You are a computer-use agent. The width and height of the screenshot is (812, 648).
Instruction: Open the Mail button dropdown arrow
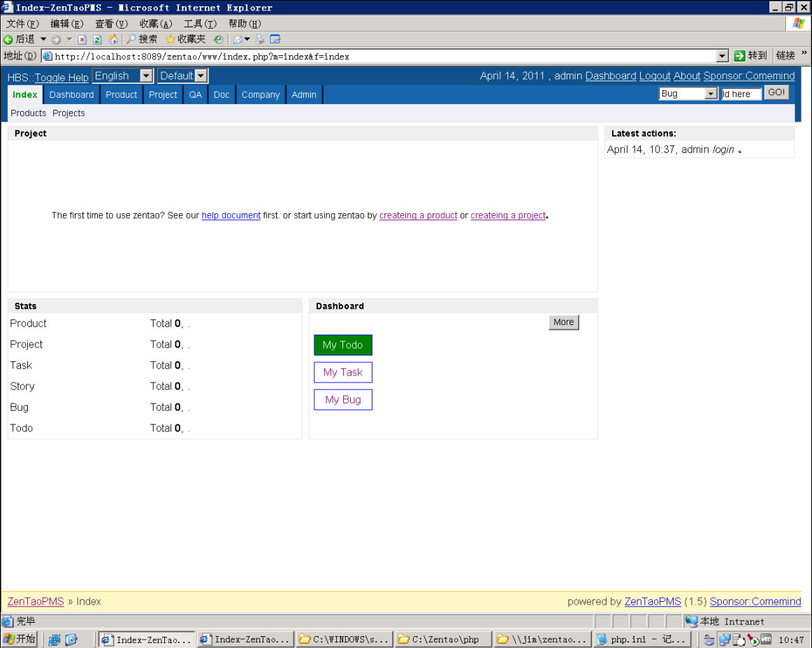point(247,39)
